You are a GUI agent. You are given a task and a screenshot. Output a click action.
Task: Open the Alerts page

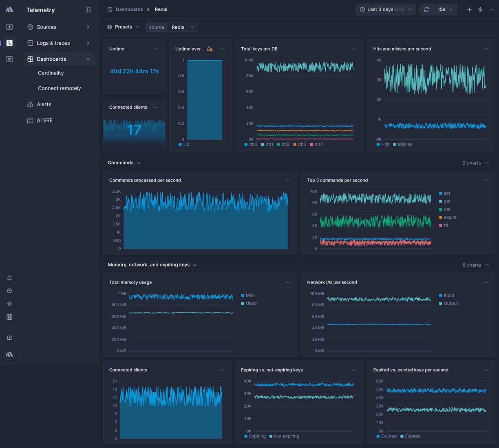tap(44, 104)
